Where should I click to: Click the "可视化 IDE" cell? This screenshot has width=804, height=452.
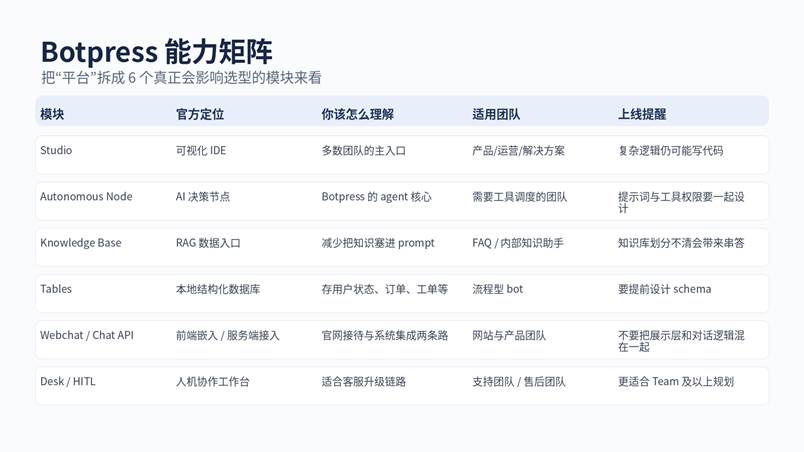point(201,151)
